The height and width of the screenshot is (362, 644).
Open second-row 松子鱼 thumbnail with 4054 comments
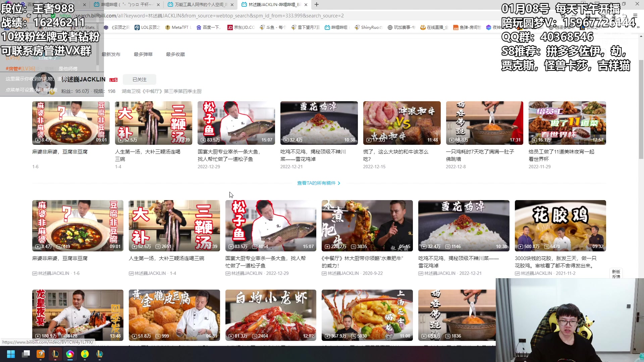[271, 226]
